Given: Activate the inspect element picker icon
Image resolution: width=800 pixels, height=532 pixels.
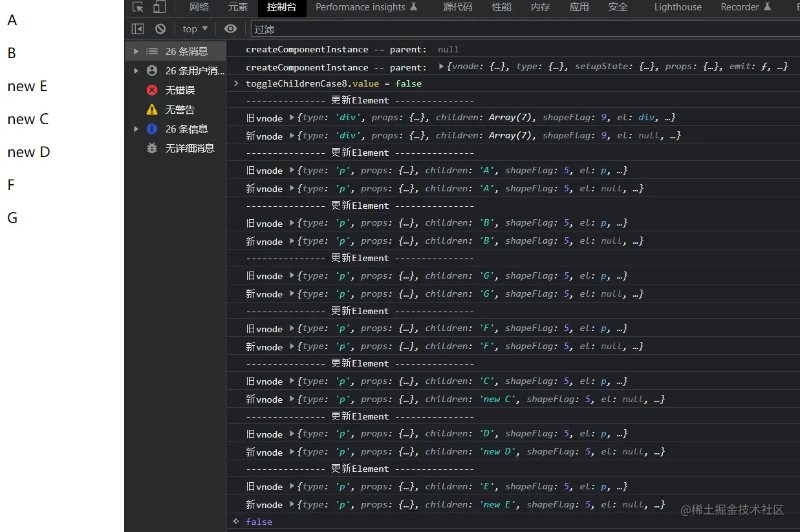Looking at the screenshot, I should coord(138,7).
